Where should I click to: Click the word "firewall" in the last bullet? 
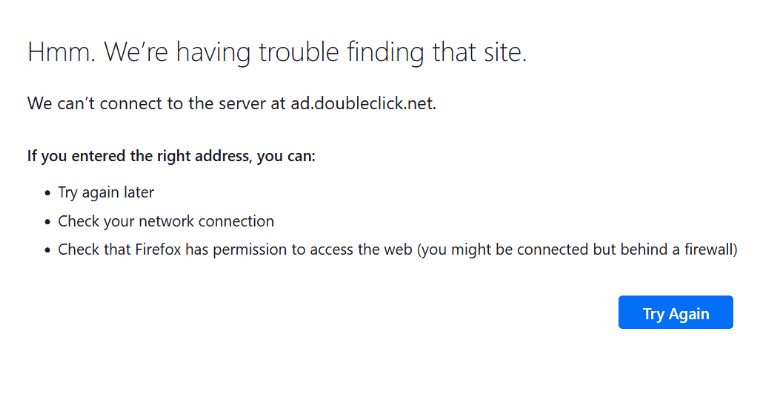(x=708, y=249)
